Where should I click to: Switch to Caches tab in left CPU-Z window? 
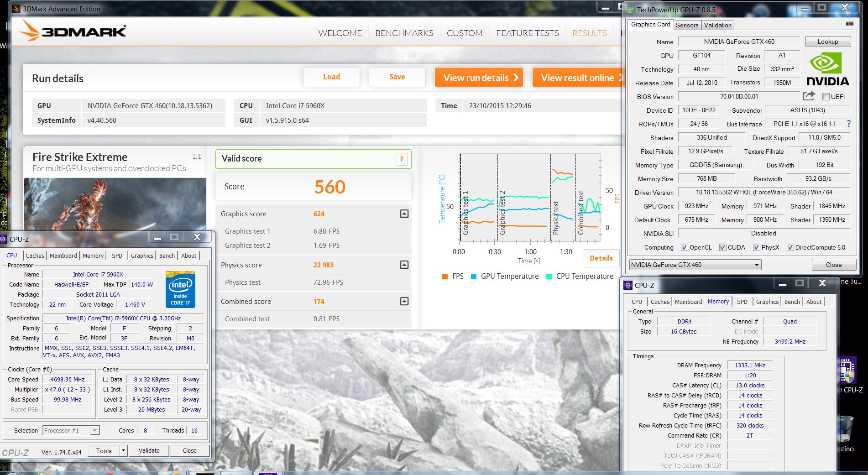(x=35, y=256)
